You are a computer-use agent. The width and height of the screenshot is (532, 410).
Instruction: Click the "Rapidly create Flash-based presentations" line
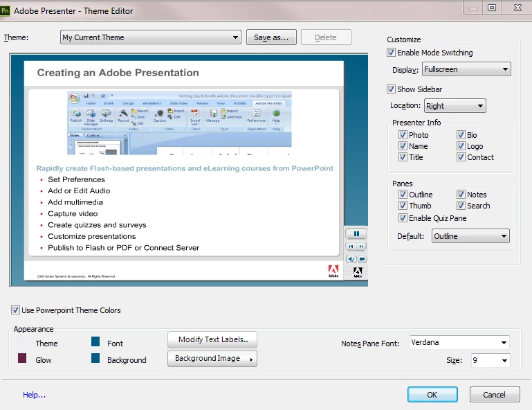click(185, 168)
